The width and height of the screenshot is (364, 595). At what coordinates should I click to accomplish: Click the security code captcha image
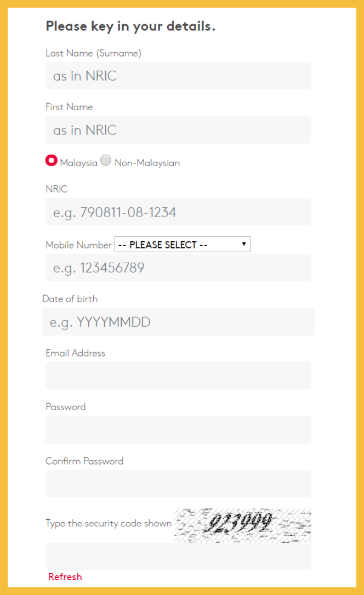point(242,525)
